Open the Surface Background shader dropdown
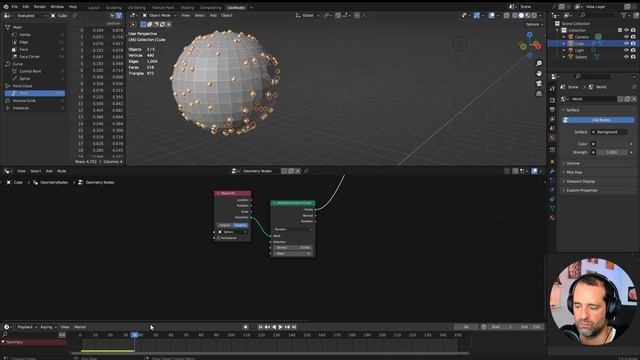 609,132
